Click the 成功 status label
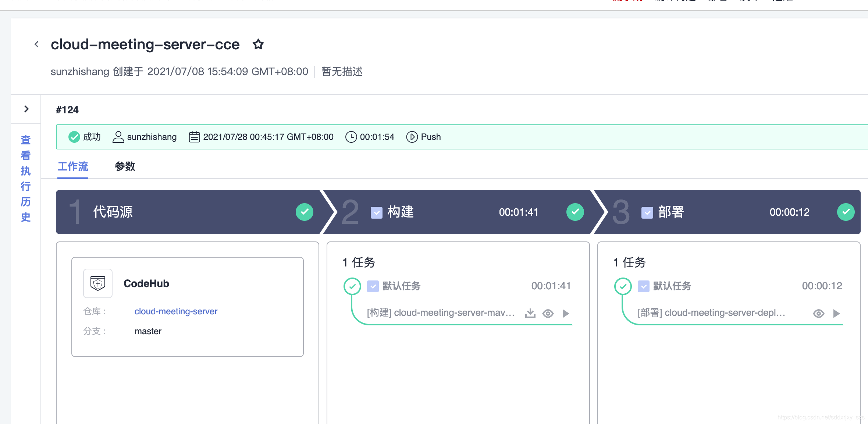Screen dimensions: 868x424 coord(92,137)
